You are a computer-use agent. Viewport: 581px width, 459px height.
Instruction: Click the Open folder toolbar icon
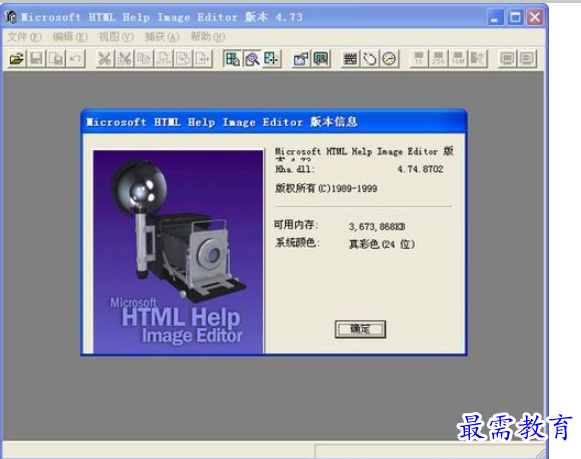pyautogui.click(x=17, y=59)
